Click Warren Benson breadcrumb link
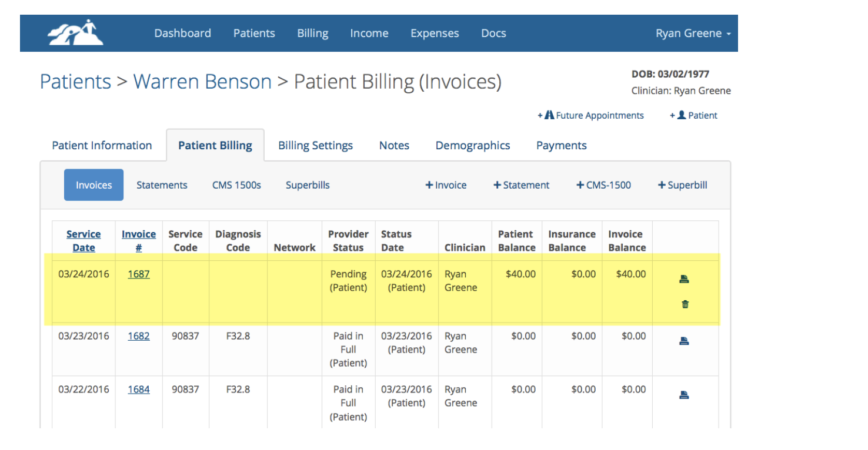The width and height of the screenshot is (868, 450). point(202,82)
